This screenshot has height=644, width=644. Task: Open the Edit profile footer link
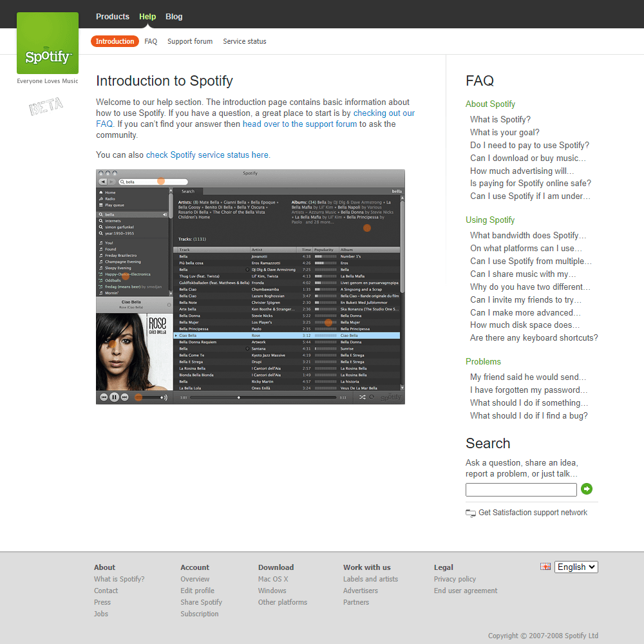(198, 591)
